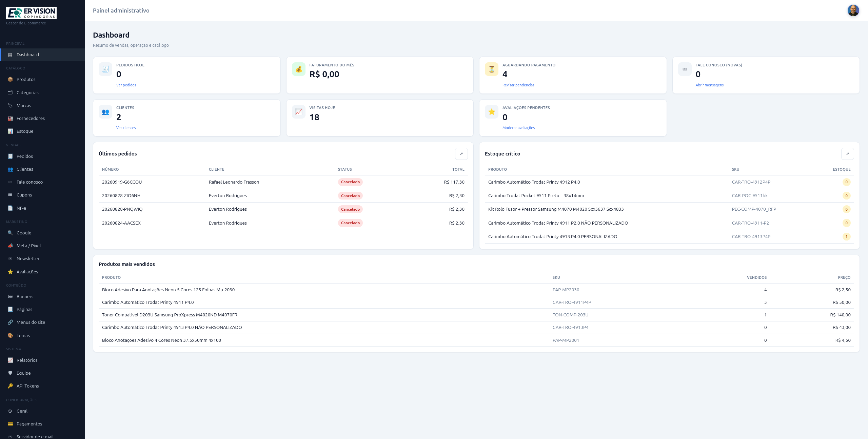Select Dashboard in the sidebar menu
Screen dimensions: 868x439
(x=42, y=55)
